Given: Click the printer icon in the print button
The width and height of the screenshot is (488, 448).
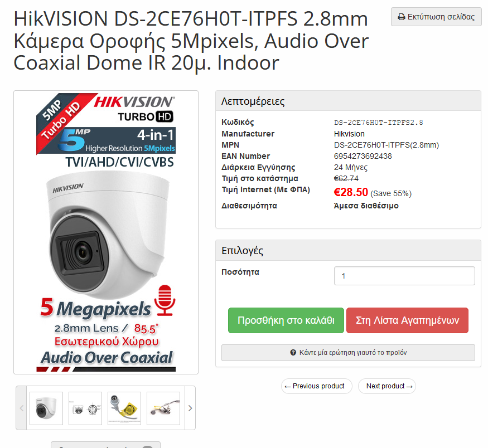Looking at the screenshot, I should click(x=402, y=17).
